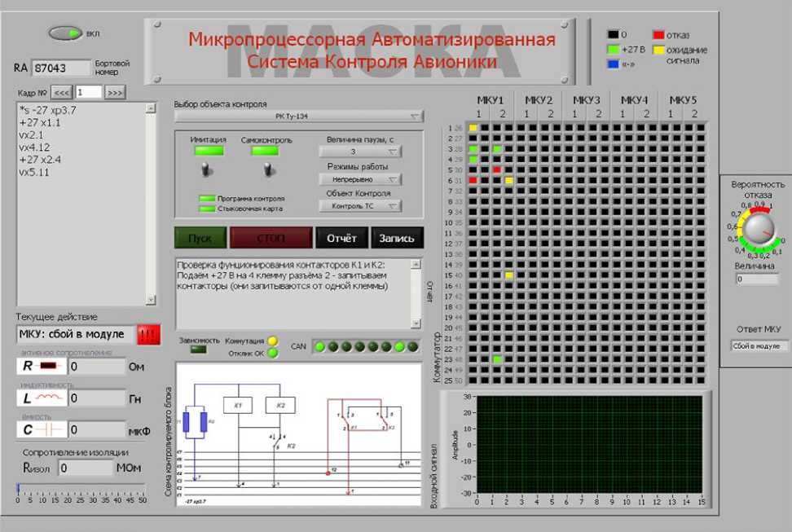This screenshot has width=792, height=532.
Task: Flip the Самоконтроль toggle switch
Action: click(x=265, y=169)
